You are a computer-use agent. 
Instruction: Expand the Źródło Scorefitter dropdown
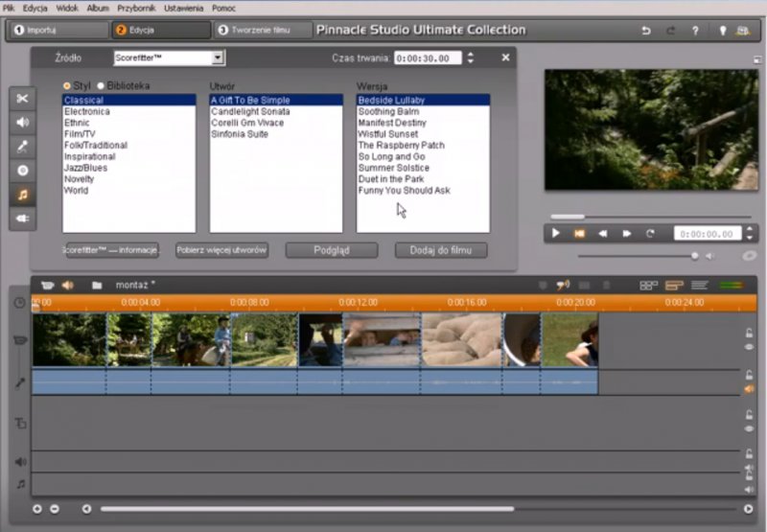pyautogui.click(x=218, y=58)
